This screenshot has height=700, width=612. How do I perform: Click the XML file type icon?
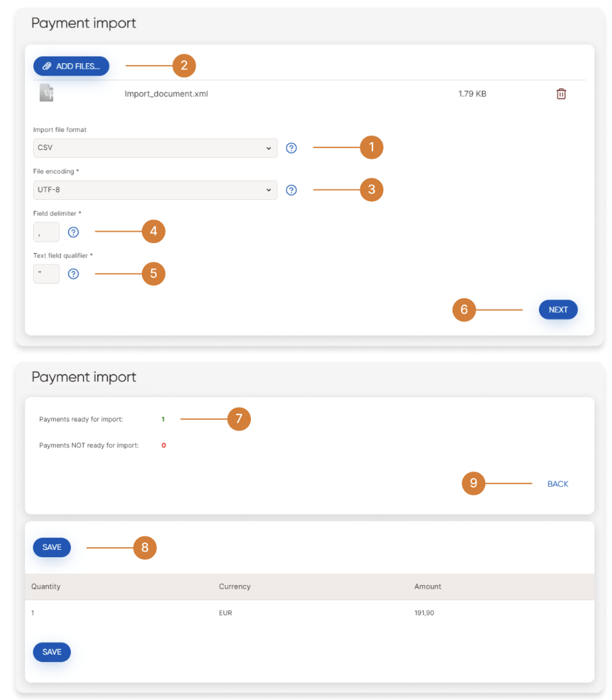click(x=46, y=93)
